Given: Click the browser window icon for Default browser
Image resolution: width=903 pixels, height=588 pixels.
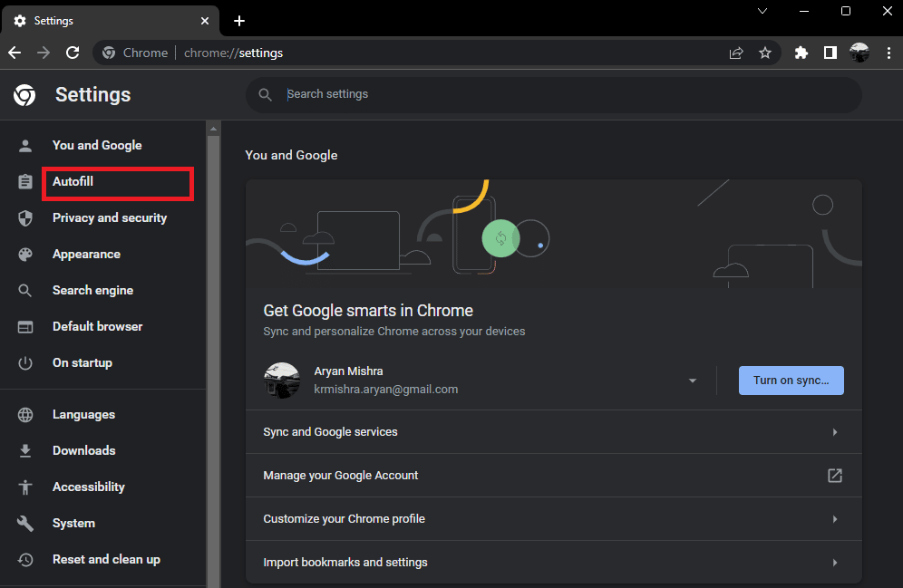Looking at the screenshot, I should pos(25,327).
